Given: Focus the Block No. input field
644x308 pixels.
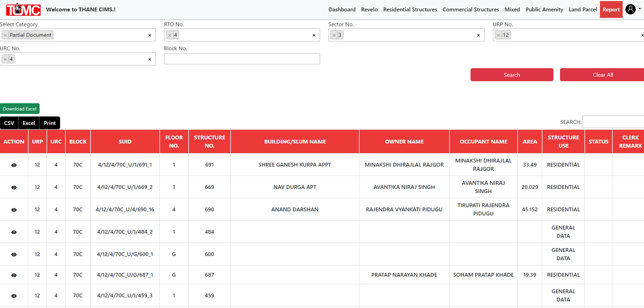Looking at the screenshot, I should coord(242,59).
